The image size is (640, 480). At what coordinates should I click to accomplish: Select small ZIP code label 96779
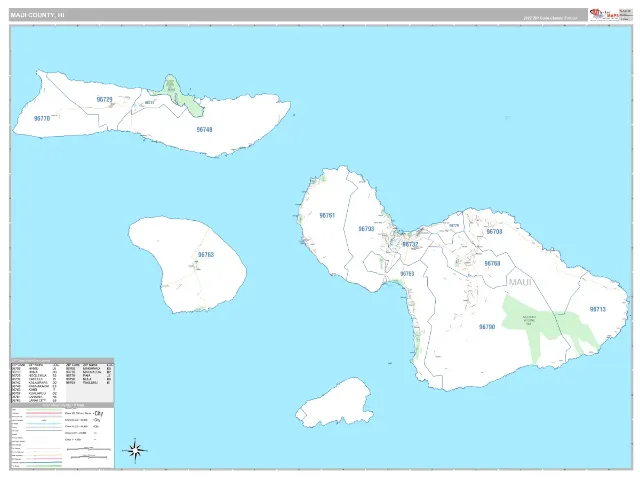tap(454, 225)
